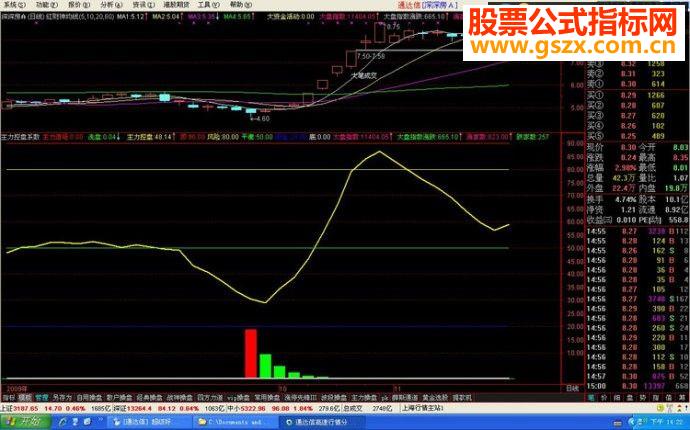Click the tallest red bar in indicator
This screenshot has width=690, height=430.
[251, 353]
